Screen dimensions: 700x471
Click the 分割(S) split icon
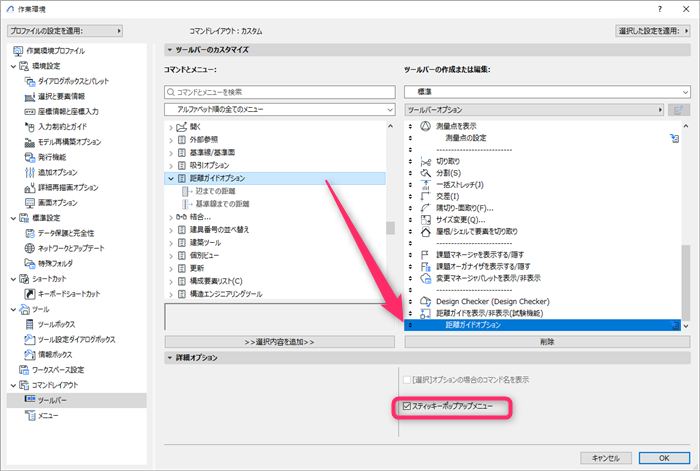[x=426, y=173]
